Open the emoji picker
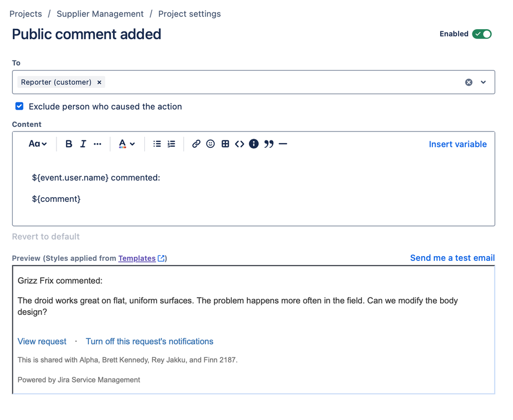This screenshot has width=513, height=420. 211,144
